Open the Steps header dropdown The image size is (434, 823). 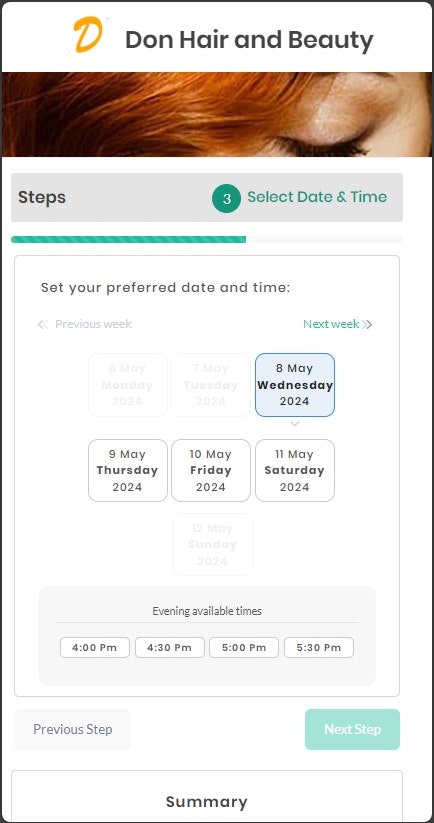[x=207, y=197]
